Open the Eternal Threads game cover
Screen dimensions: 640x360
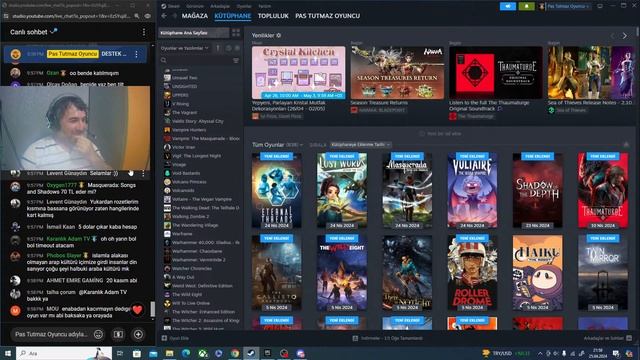point(277,190)
